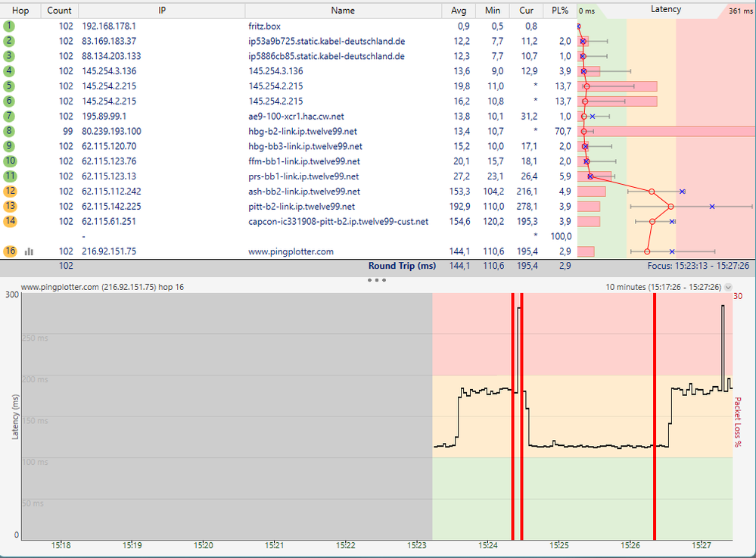Click hop 13 orange circle icon
The height and width of the screenshot is (558, 756).
10,206
